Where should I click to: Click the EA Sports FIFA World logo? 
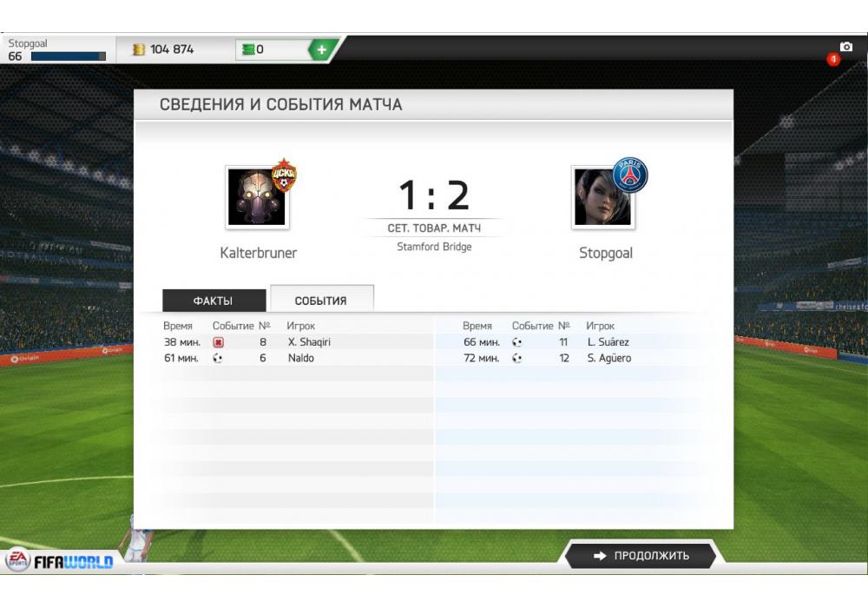coord(59,561)
